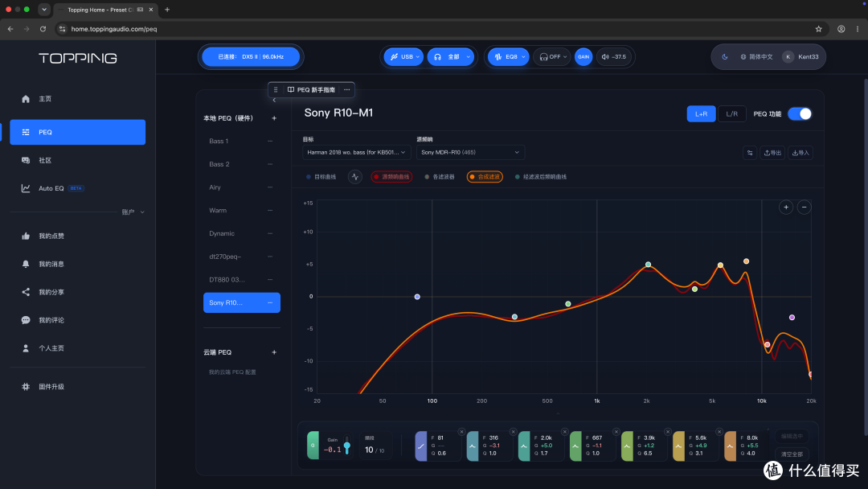Import a PEQ with 导入
This screenshot has width=868, height=489.
pos(800,153)
